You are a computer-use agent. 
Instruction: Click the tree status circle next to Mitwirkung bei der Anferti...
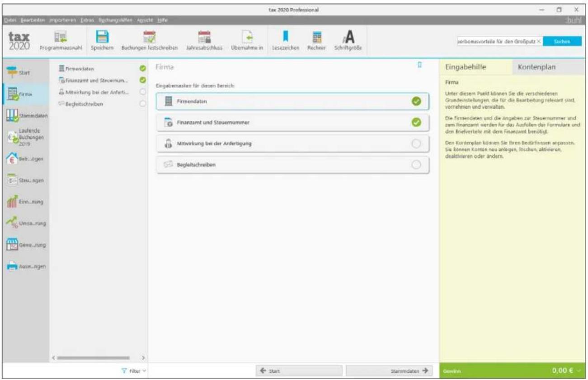[143, 92]
